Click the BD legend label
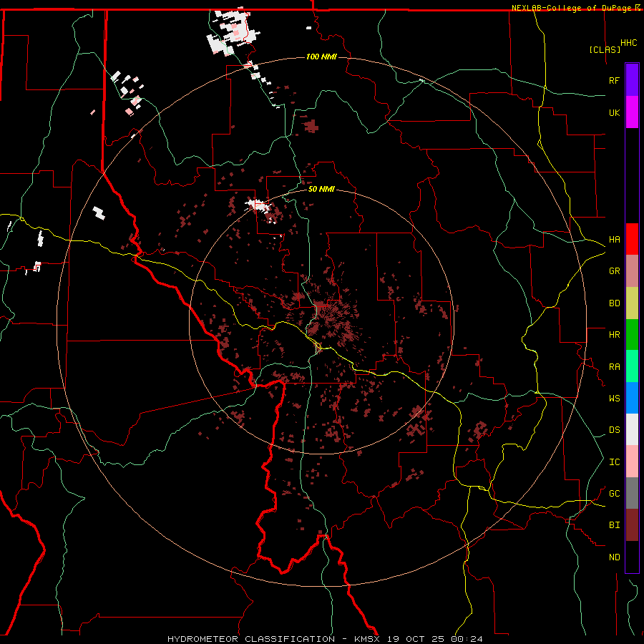The image size is (644, 644). pos(614,303)
